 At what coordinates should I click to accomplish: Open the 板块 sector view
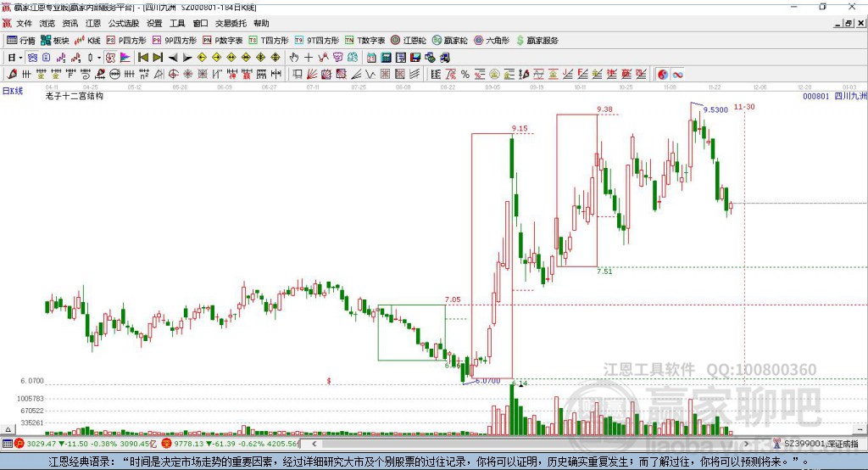click(x=54, y=41)
